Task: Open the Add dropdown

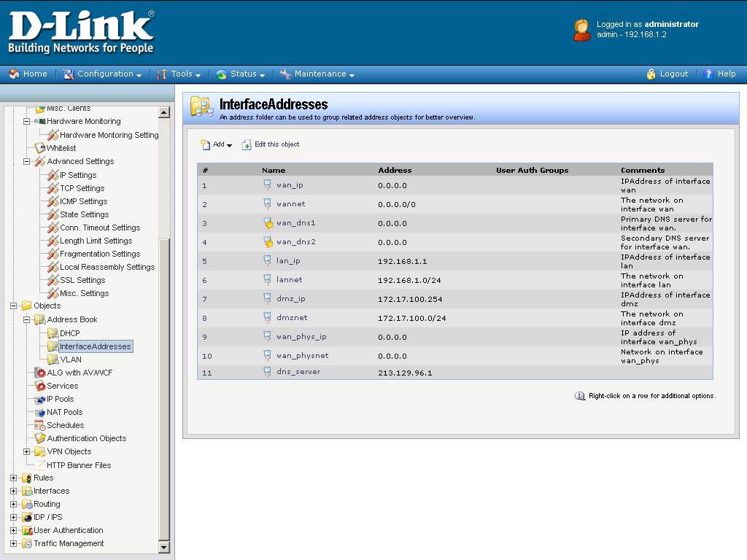Action: pos(216,145)
